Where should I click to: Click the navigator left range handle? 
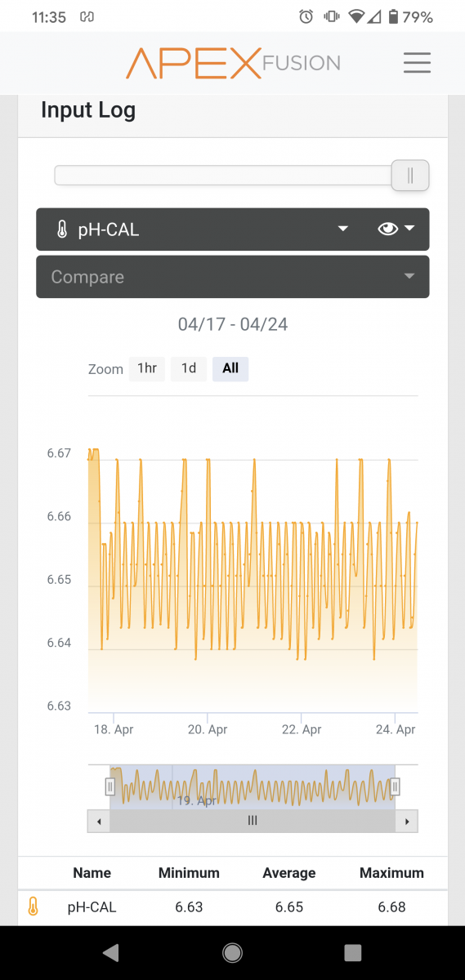click(x=110, y=786)
